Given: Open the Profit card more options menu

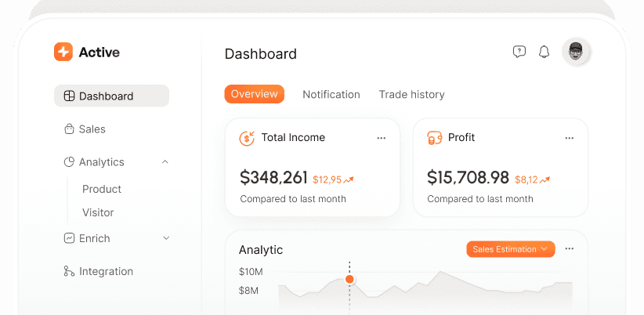Looking at the screenshot, I should coord(570,138).
